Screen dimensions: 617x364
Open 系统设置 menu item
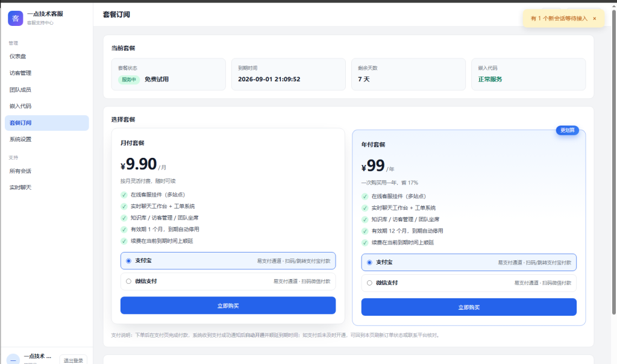pos(47,139)
